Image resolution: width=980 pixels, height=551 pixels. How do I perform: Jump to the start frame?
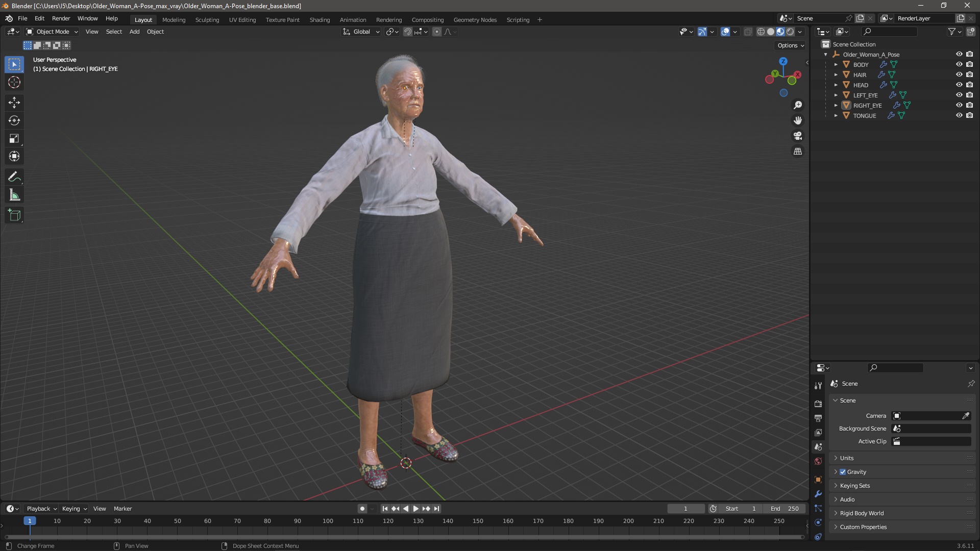[x=385, y=509]
